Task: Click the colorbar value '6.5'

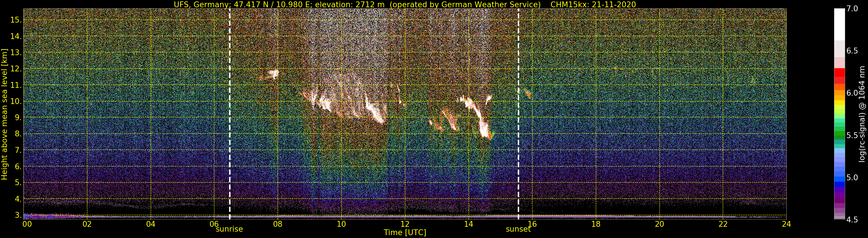Action: pos(852,51)
